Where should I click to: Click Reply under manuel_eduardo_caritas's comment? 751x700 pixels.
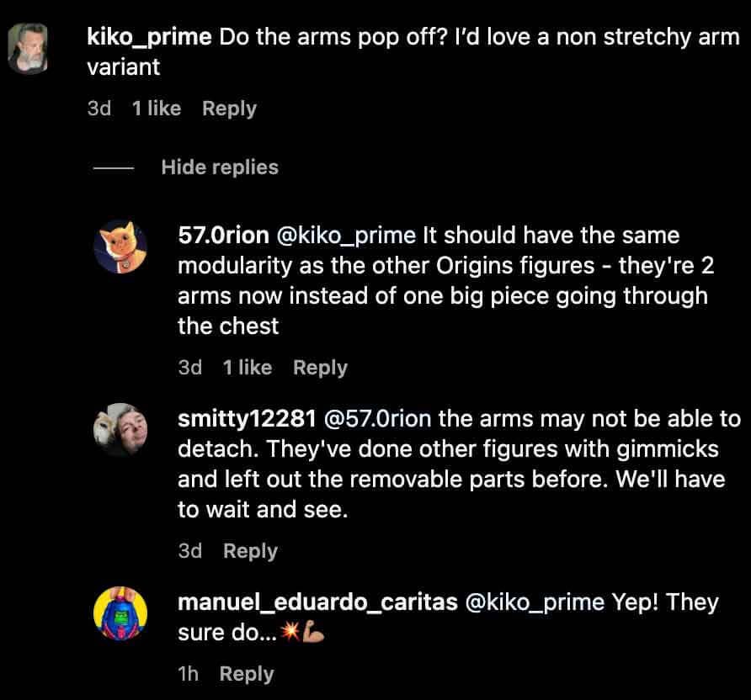tap(246, 673)
